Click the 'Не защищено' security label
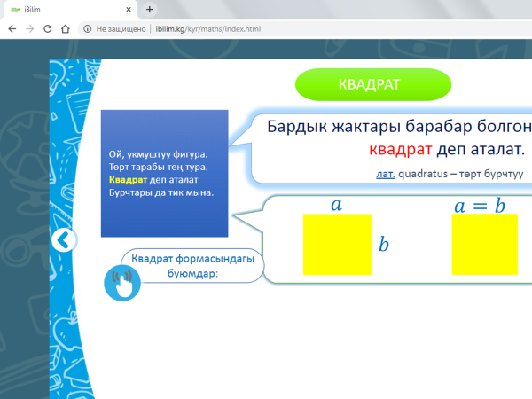 [121, 29]
